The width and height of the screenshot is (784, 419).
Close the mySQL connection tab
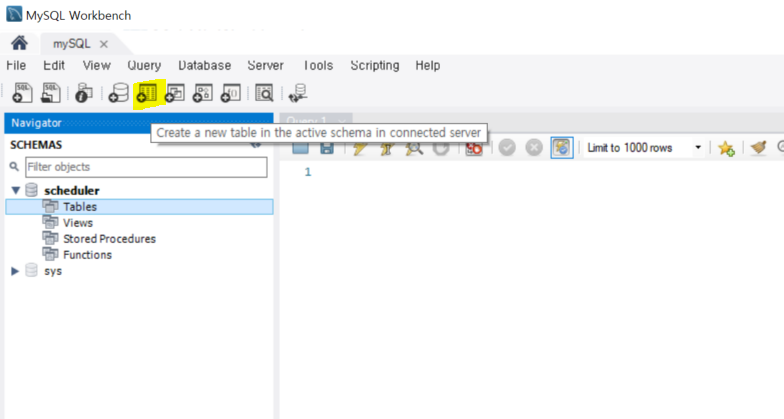104,44
